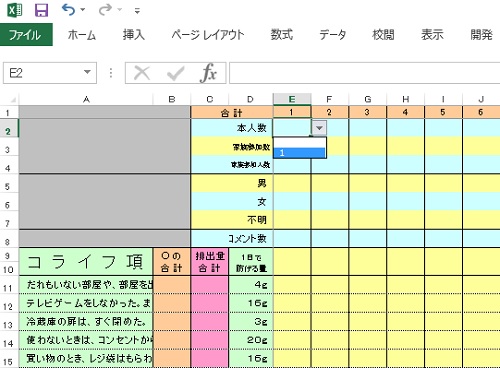500x368 pixels.
Task: Click the Redo arrow icon
Action: (105, 10)
